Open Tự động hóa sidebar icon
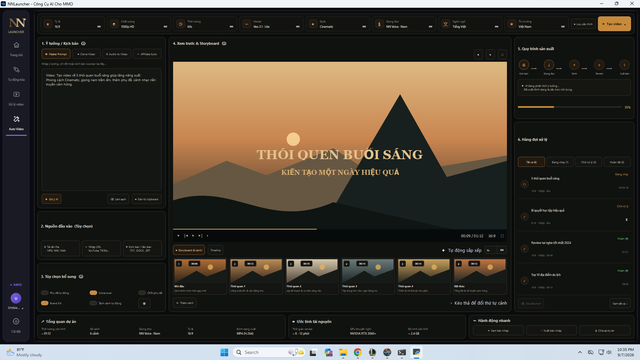Image resolution: width=640 pixels, height=360 pixels. 16,70
